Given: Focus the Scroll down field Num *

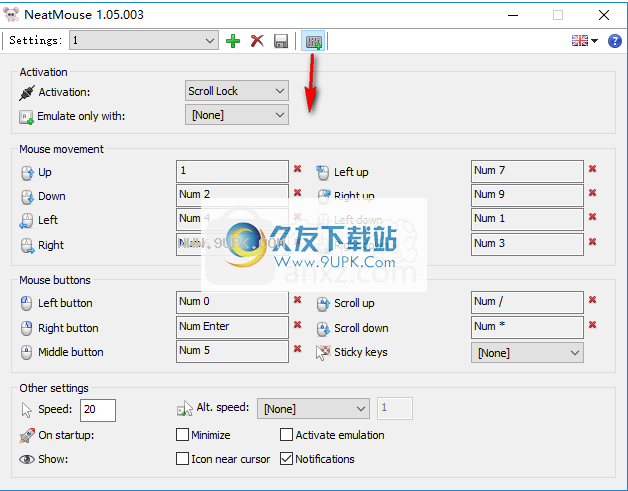Looking at the screenshot, I should (527, 327).
